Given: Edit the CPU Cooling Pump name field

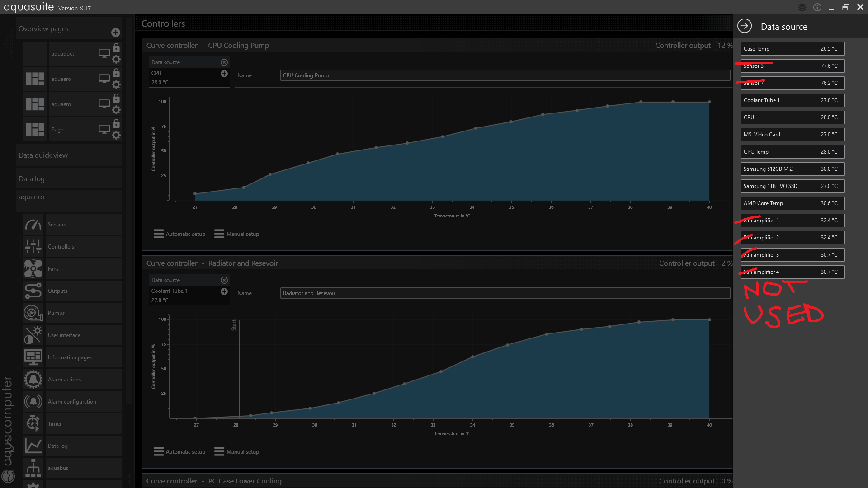Looking at the screenshot, I should pos(505,75).
